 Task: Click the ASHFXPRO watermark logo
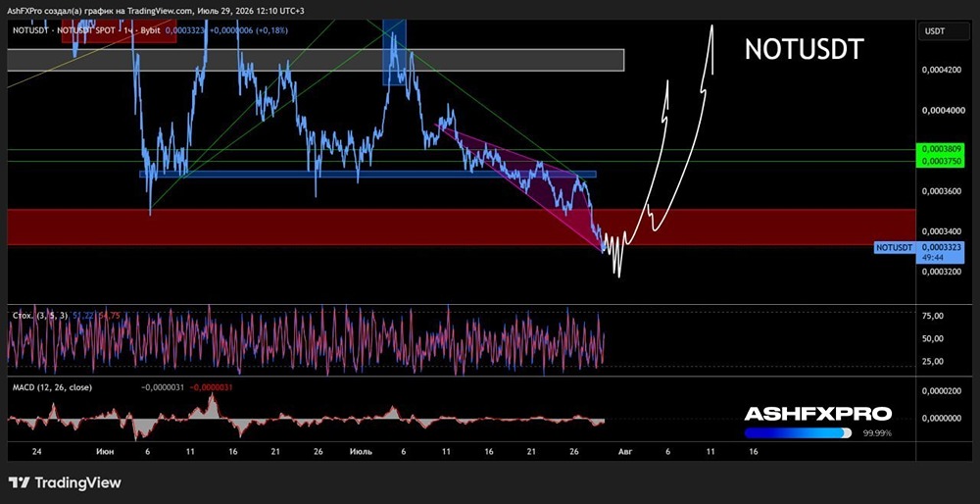point(818,414)
